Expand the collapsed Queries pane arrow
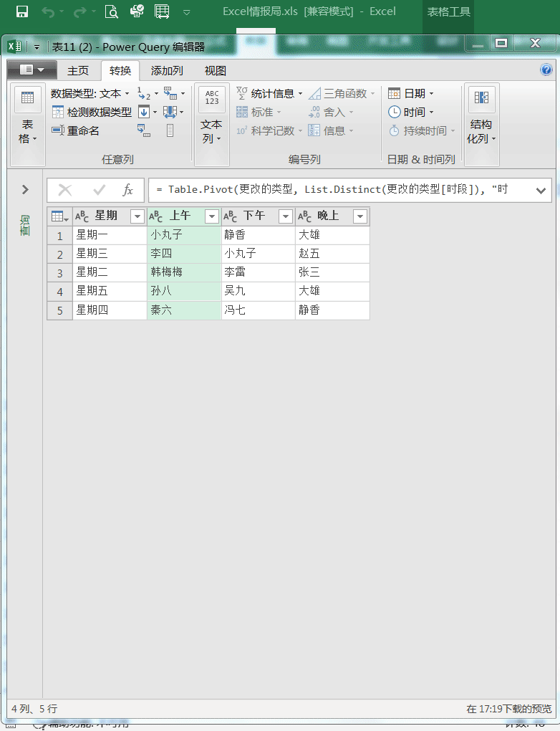The image size is (560, 731). tap(25, 190)
